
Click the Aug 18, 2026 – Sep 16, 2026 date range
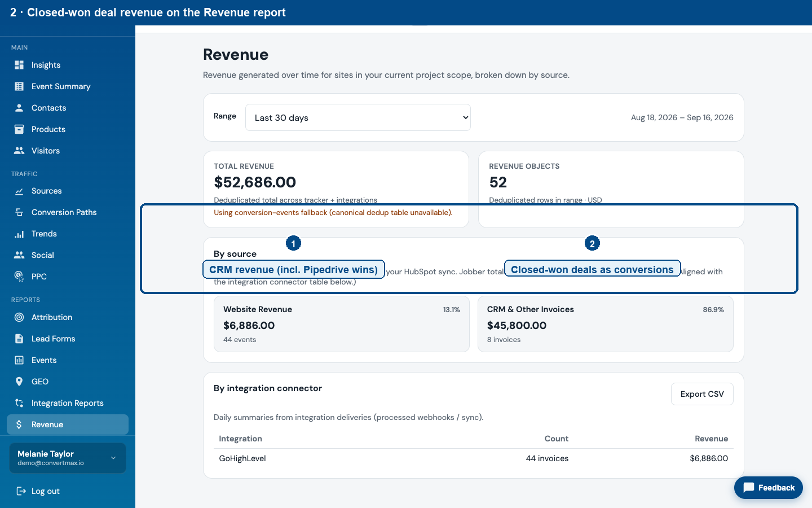[x=682, y=117]
